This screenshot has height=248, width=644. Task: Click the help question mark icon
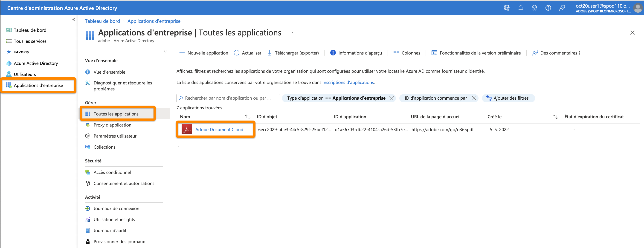548,8
